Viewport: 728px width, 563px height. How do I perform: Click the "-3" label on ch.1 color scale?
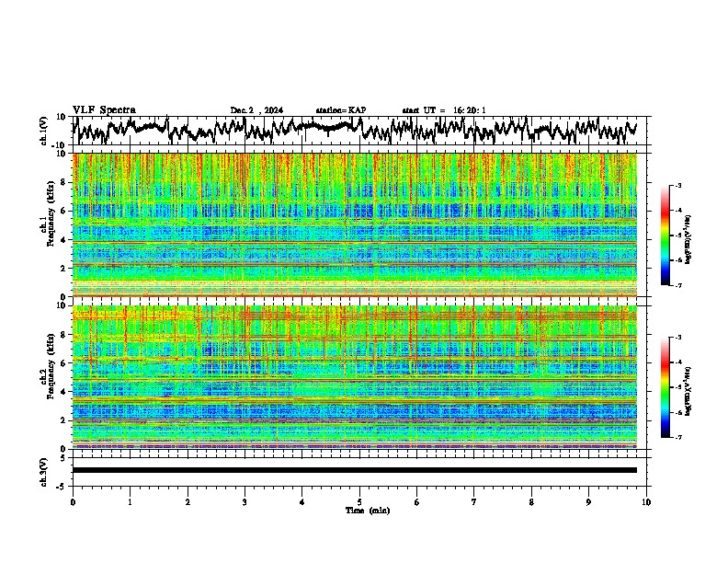tap(677, 186)
